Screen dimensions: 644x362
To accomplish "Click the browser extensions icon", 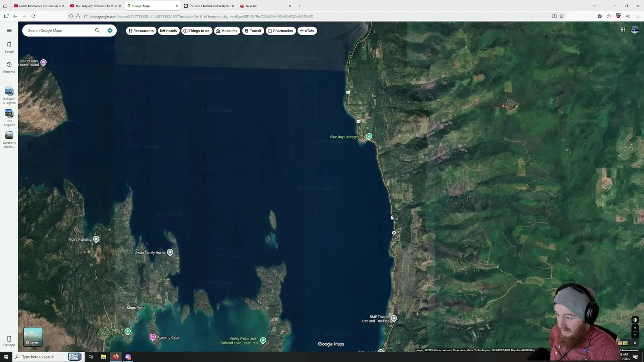I will pyautogui.click(x=609, y=16).
